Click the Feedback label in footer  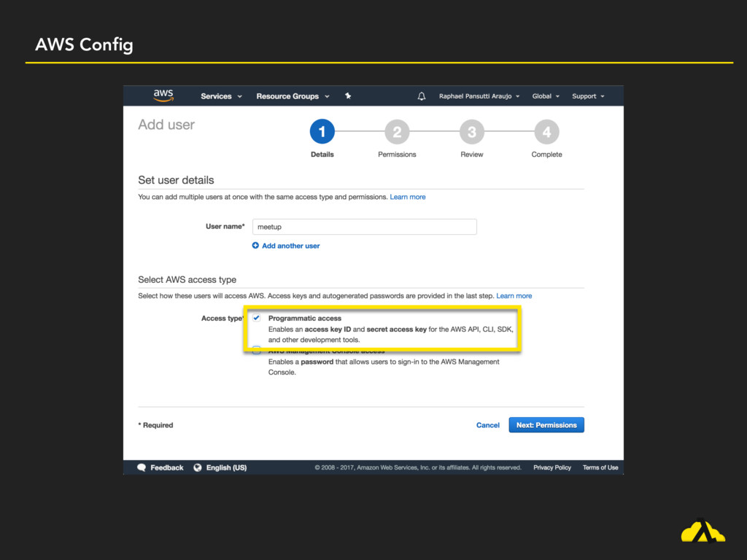click(x=167, y=467)
